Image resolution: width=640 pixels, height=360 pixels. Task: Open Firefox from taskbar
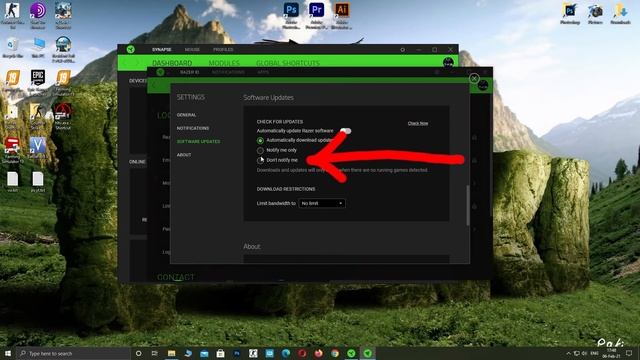(x=318, y=353)
